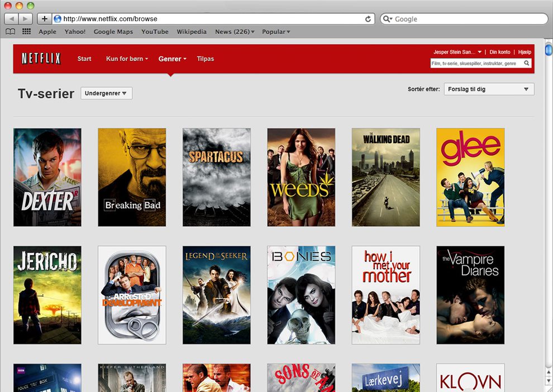
Task: Open the Top Sites grid icon
Action: [26, 32]
